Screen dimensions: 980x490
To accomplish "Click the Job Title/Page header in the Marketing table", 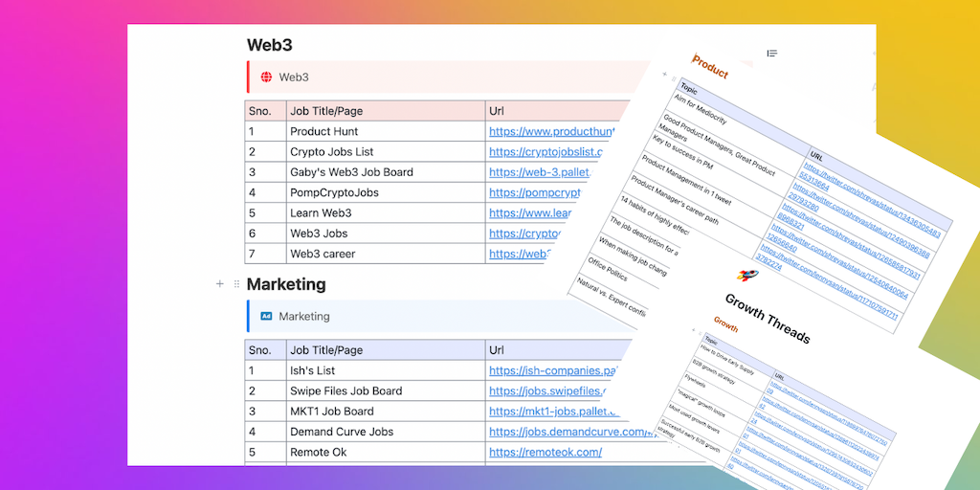I will click(386, 350).
